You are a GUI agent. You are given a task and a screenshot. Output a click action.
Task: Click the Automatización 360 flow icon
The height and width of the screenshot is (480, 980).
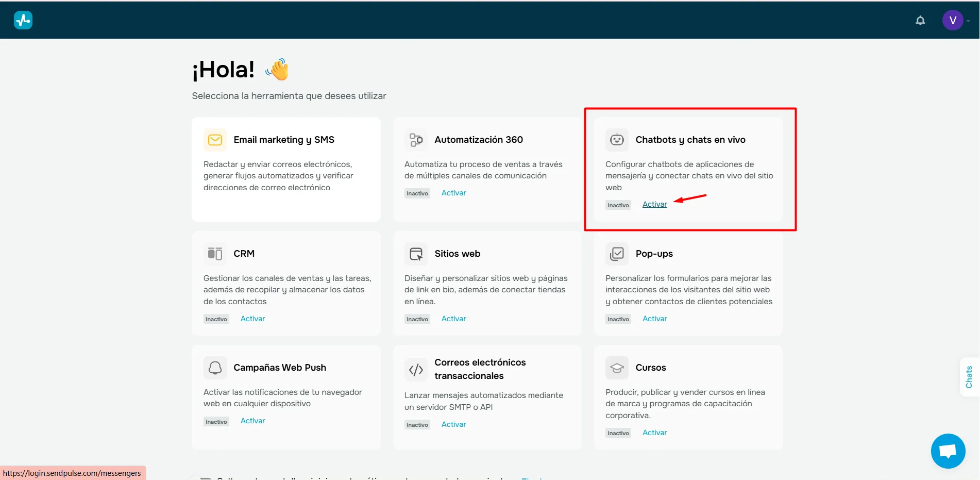tap(416, 140)
